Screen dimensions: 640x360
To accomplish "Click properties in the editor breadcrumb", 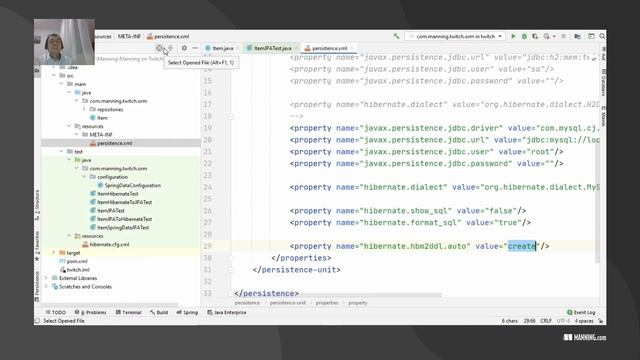I will [327, 303].
